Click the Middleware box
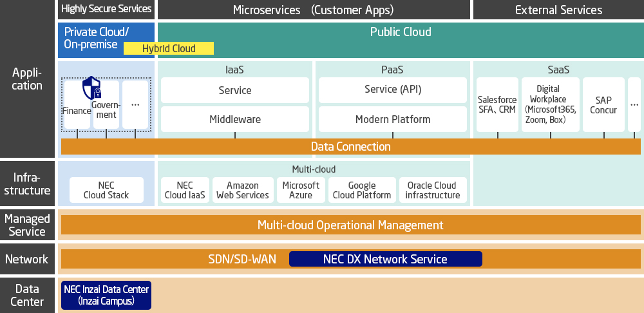This screenshot has width=644, height=313. click(x=235, y=119)
